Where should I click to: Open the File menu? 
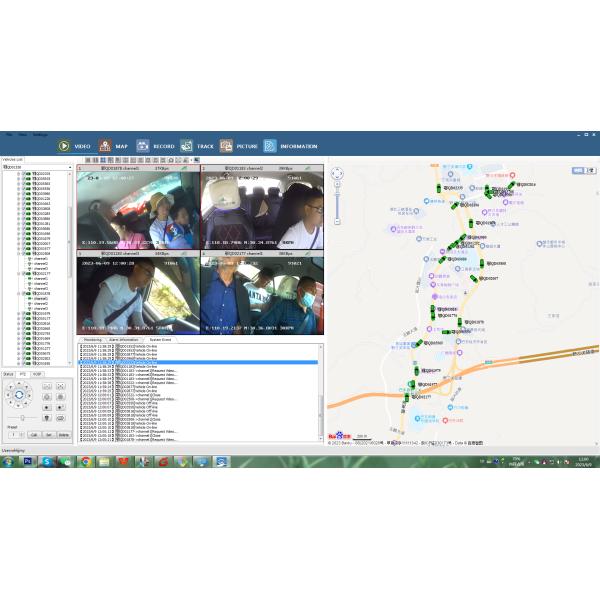(8, 133)
